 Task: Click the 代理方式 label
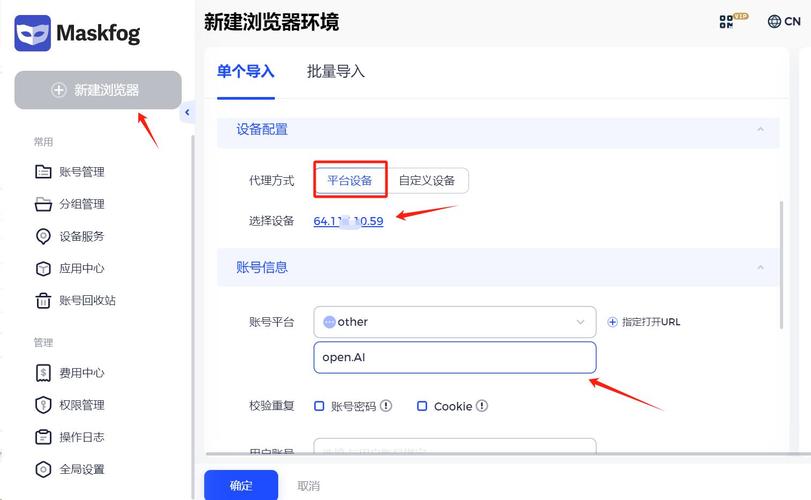pyautogui.click(x=272, y=180)
